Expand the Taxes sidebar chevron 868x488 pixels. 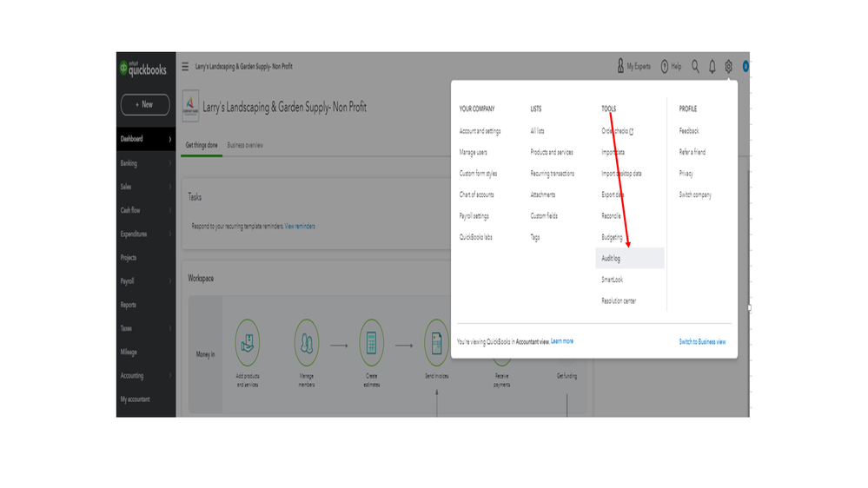[x=170, y=328]
